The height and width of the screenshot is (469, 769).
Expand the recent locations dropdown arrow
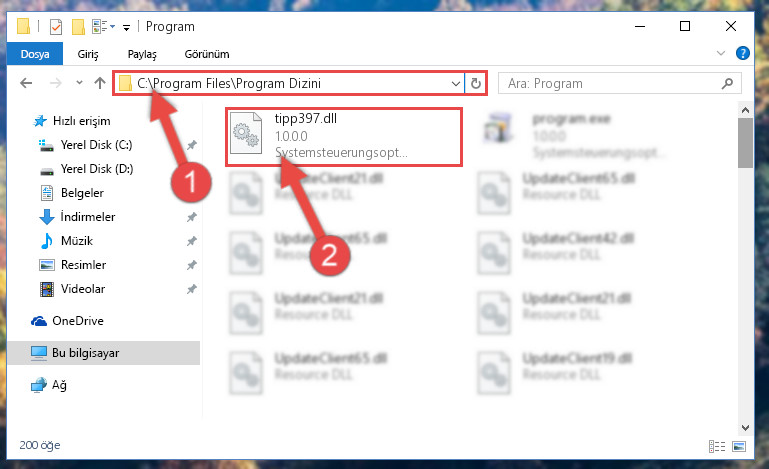coord(79,83)
